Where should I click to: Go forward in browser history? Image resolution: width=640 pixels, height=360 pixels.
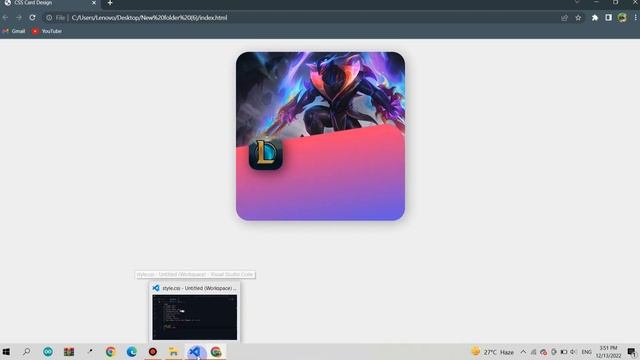(x=19, y=18)
